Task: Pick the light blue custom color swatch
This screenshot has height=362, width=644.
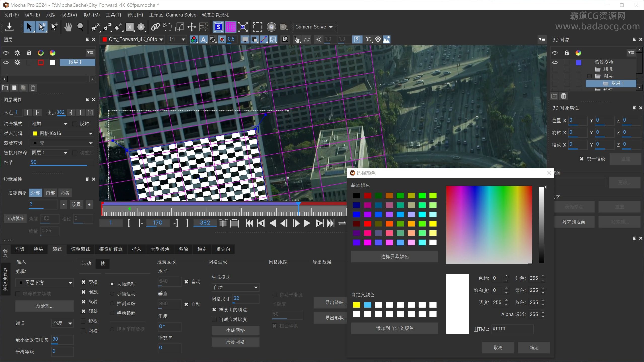Action: [x=367, y=305]
